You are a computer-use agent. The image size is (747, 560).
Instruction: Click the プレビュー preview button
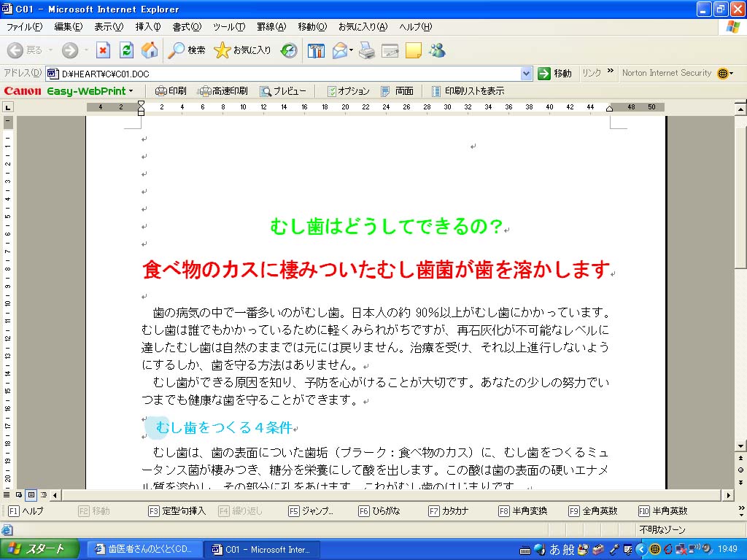pos(283,91)
